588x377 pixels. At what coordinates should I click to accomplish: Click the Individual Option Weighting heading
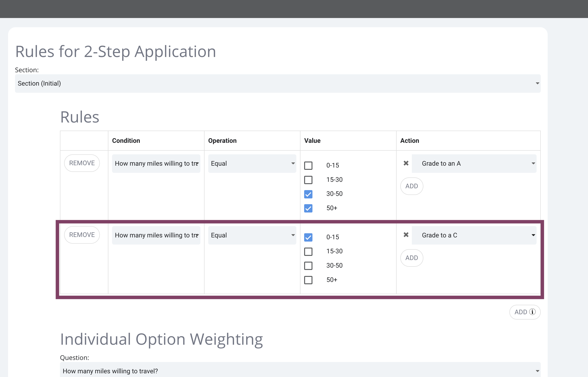pyautogui.click(x=161, y=339)
